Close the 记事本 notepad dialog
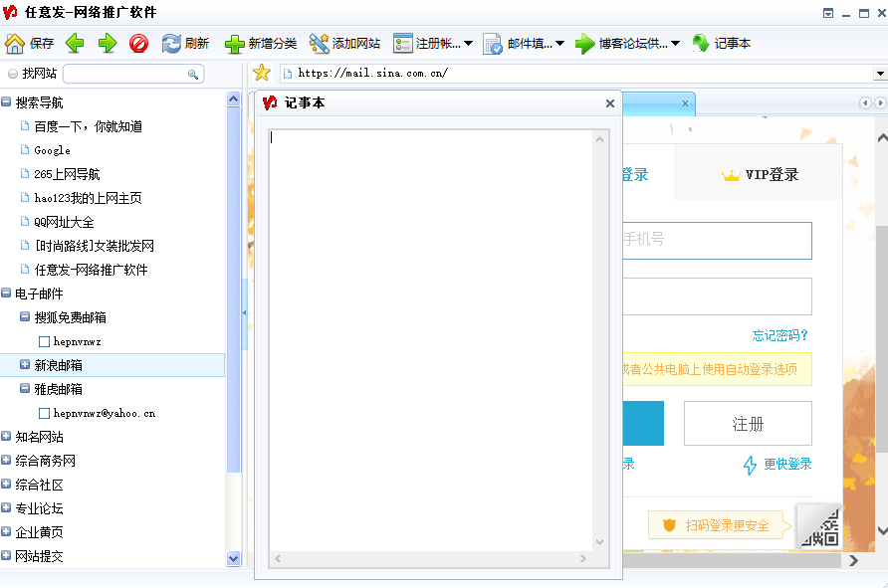 (x=610, y=103)
